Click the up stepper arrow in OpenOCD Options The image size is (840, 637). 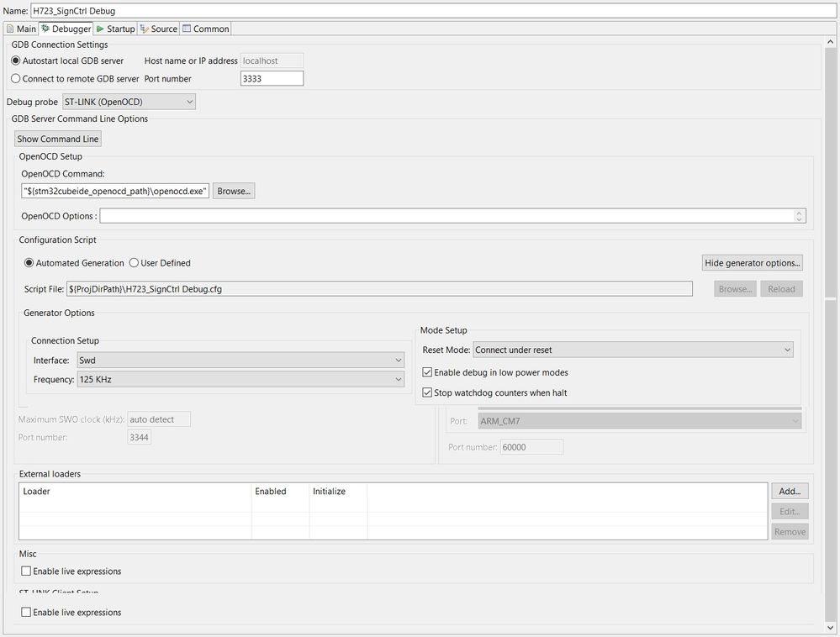pos(799,212)
